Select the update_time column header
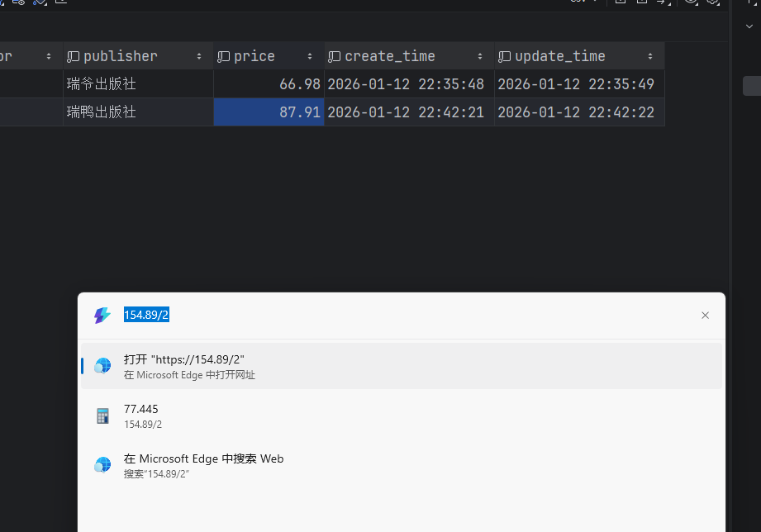The width and height of the screenshot is (761, 532). click(579, 56)
